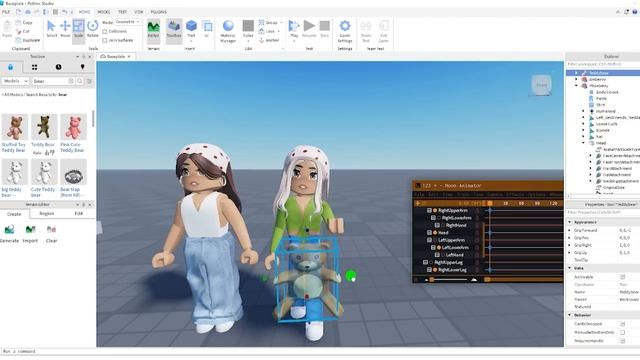
Task: Click the Explorer filter workspace field
Action: (x=603, y=64)
